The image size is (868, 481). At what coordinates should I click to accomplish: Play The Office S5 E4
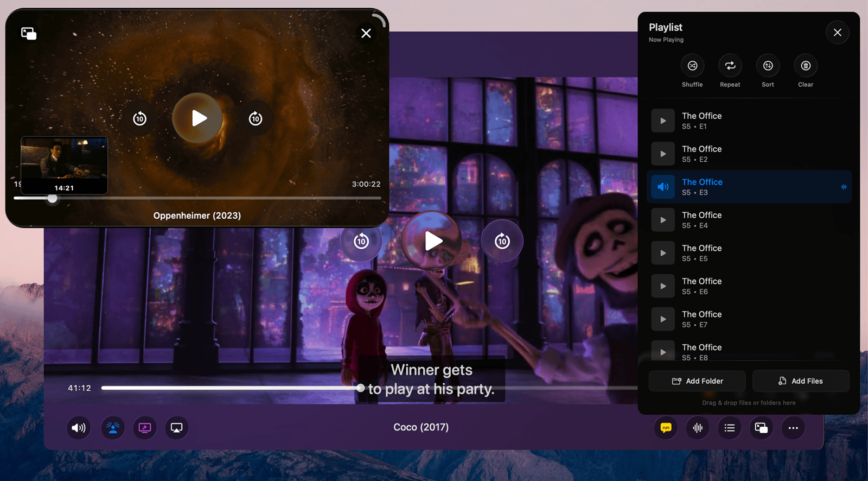click(663, 220)
